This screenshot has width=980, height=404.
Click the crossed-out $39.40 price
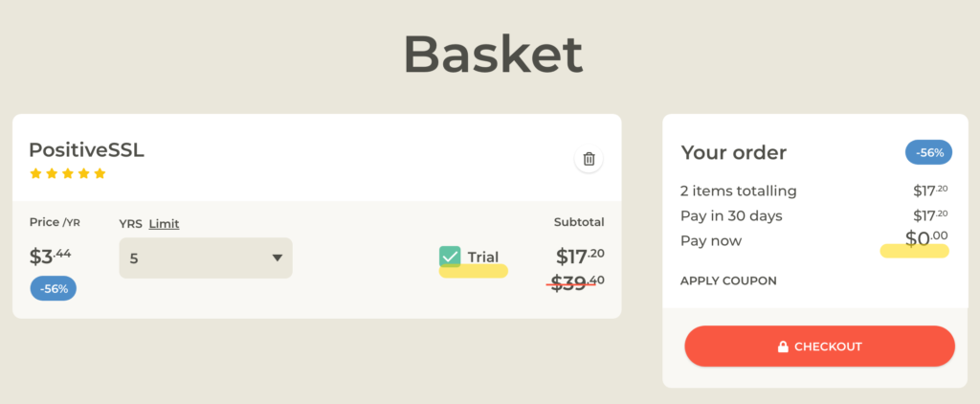pyautogui.click(x=577, y=283)
